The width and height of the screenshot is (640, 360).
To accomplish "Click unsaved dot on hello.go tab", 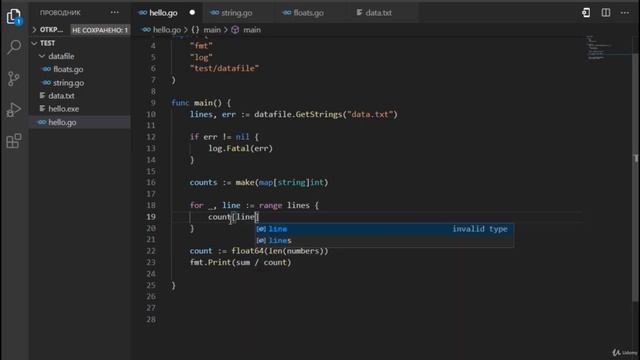I will 192,13.
